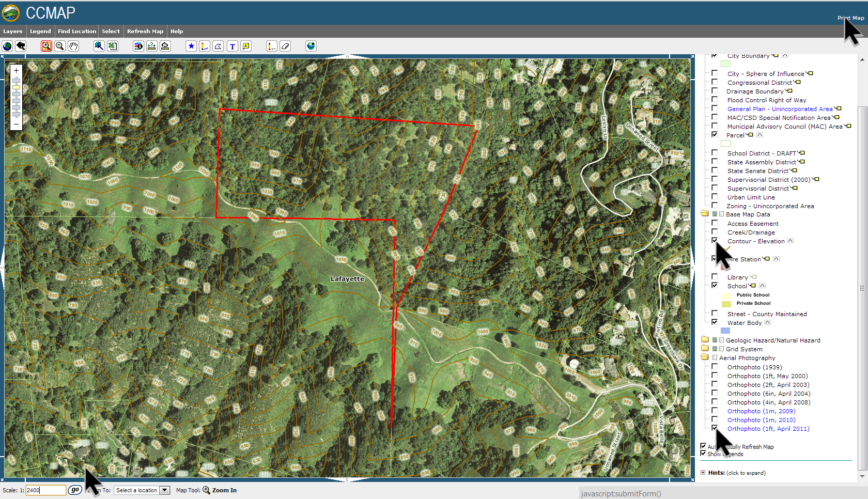
Task: Collapse the Water Body legend caret
Action: (767, 322)
